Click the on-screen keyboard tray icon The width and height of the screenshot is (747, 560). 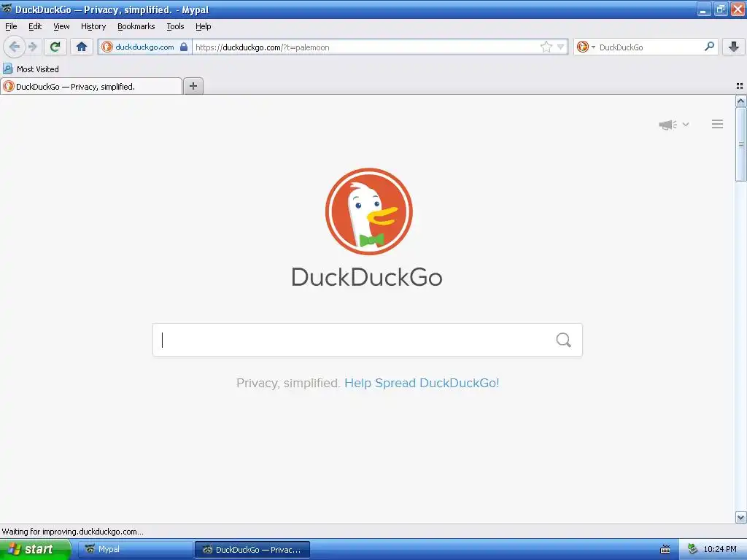click(x=665, y=550)
